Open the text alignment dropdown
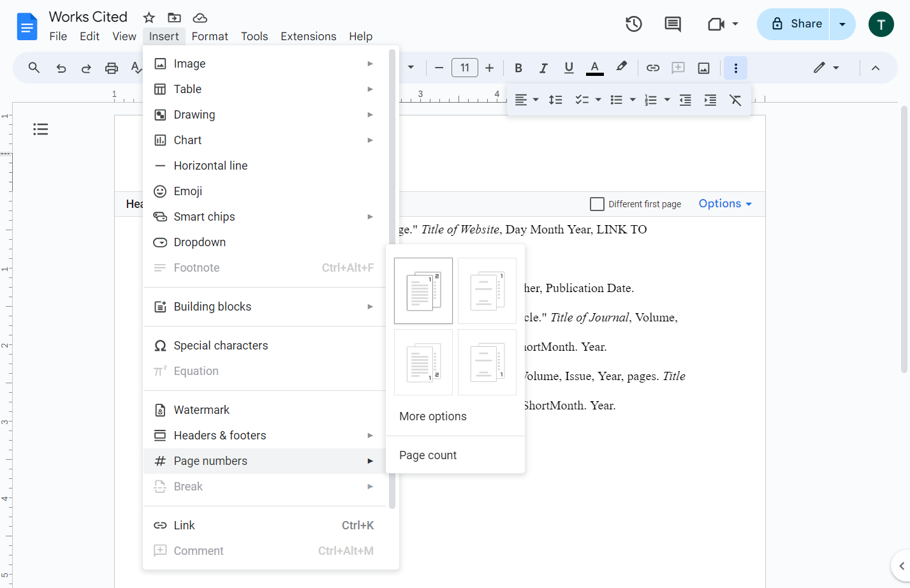 tap(527, 100)
